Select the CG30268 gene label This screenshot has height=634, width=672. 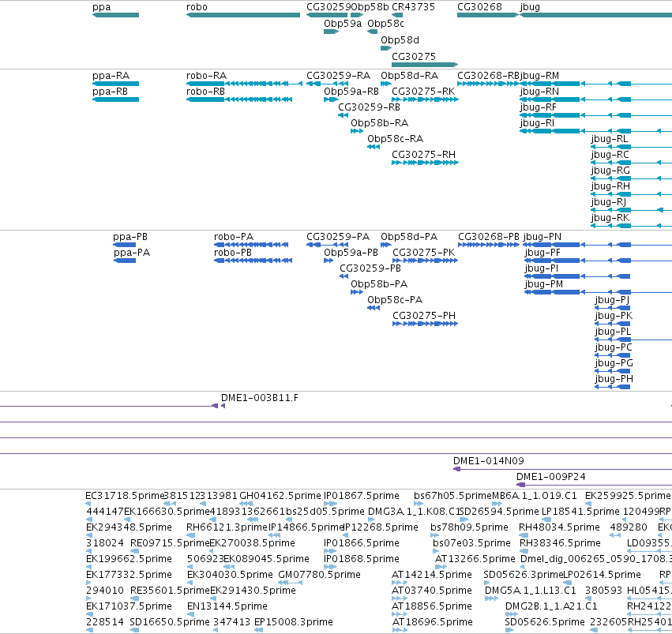point(479,7)
